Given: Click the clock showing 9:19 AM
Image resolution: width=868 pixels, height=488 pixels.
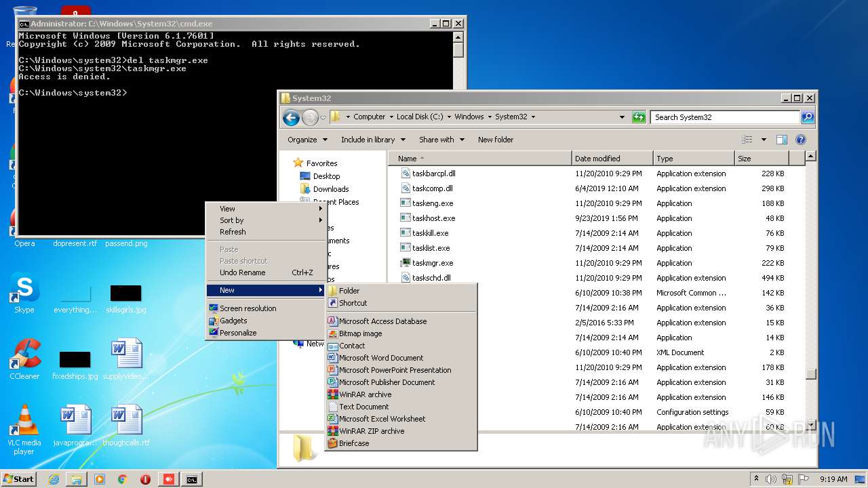Looking at the screenshot, I should [833, 479].
